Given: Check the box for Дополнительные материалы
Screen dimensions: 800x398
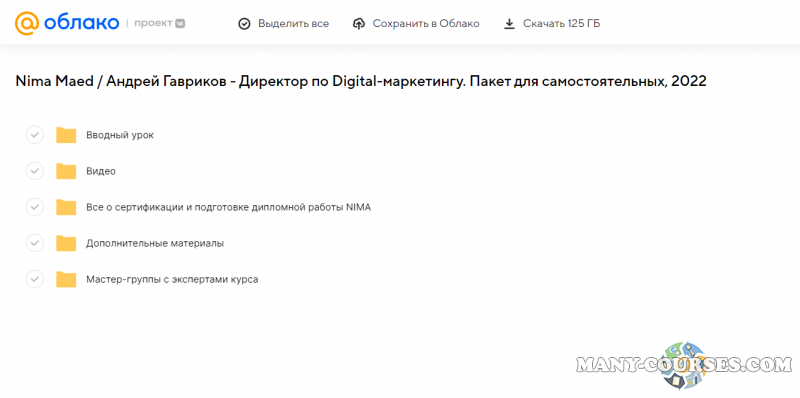Looking at the screenshot, I should point(35,243).
